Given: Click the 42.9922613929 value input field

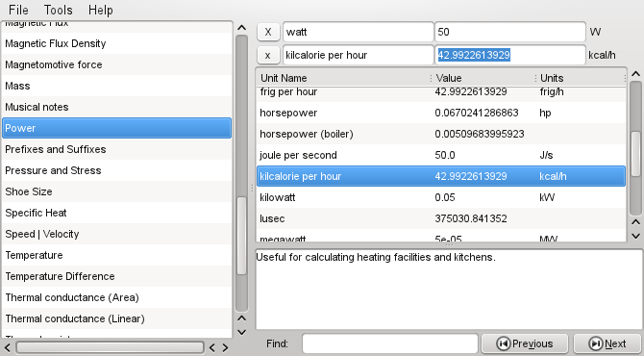Looking at the screenshot, I should pyautogui.click(x=510, y=55).
